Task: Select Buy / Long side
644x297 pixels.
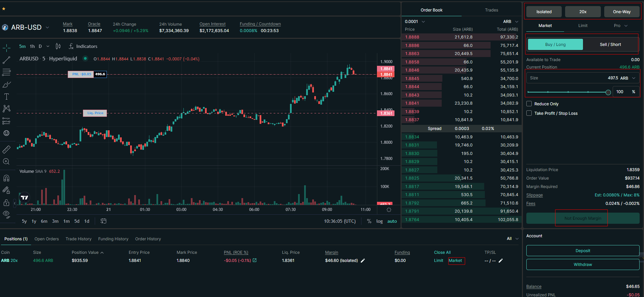Action: tap(555, 45)
